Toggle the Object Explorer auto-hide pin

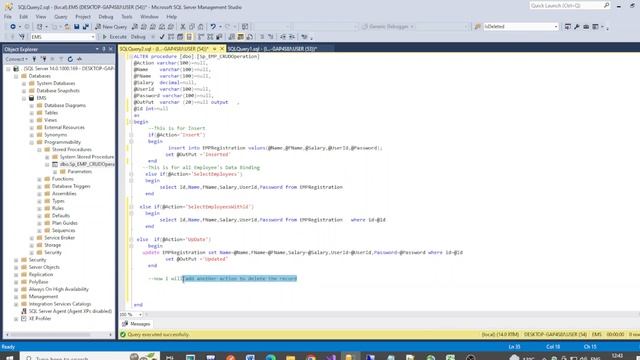coord(104,49)
